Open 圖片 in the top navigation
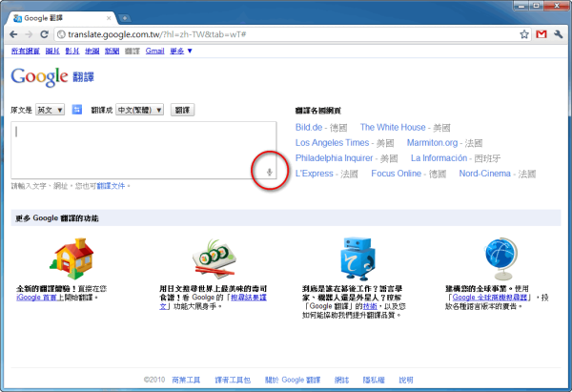This screenshot has height=392, width=572. 52,52
